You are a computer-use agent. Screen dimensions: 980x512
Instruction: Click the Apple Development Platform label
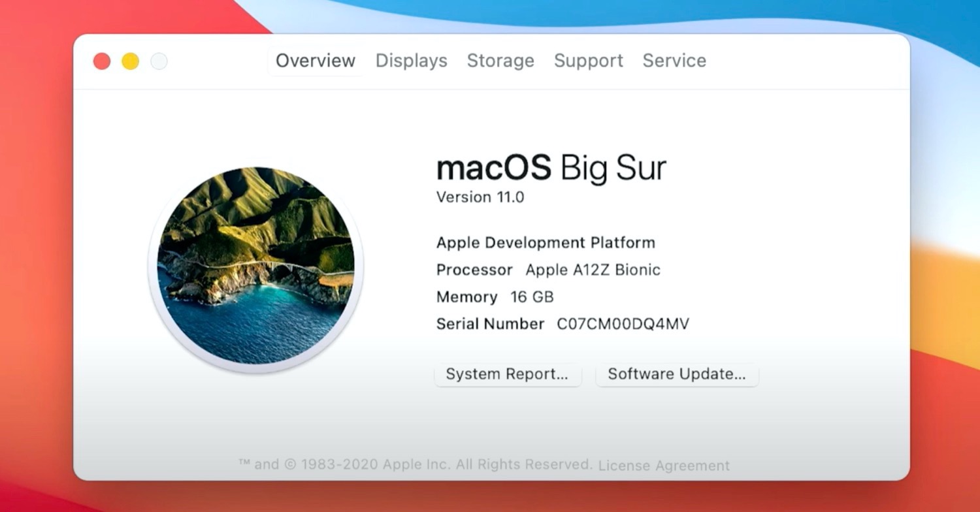pos(546,243)
